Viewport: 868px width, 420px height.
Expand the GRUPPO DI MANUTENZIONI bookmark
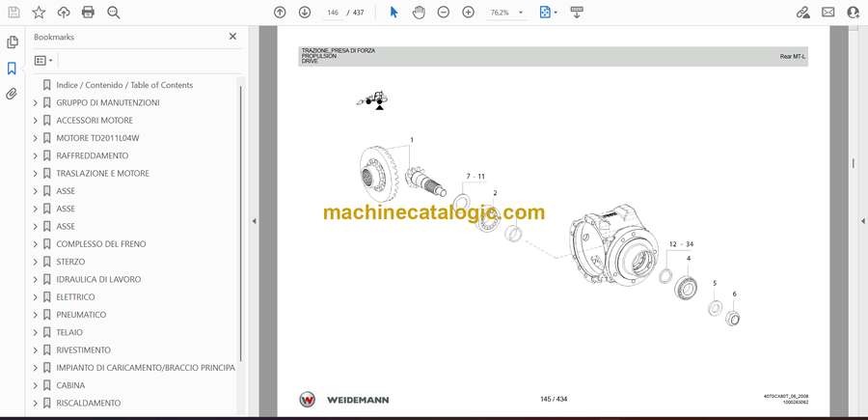[36, 103]
